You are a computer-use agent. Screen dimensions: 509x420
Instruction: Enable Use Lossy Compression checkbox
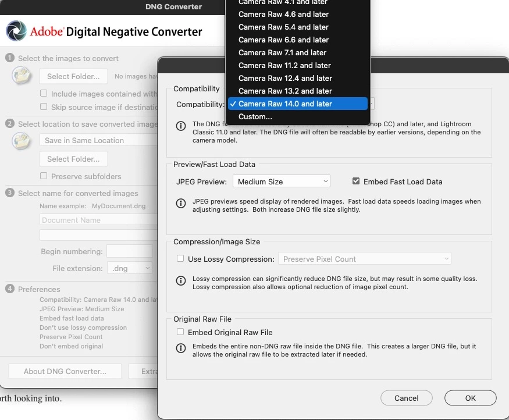point(180,258)
